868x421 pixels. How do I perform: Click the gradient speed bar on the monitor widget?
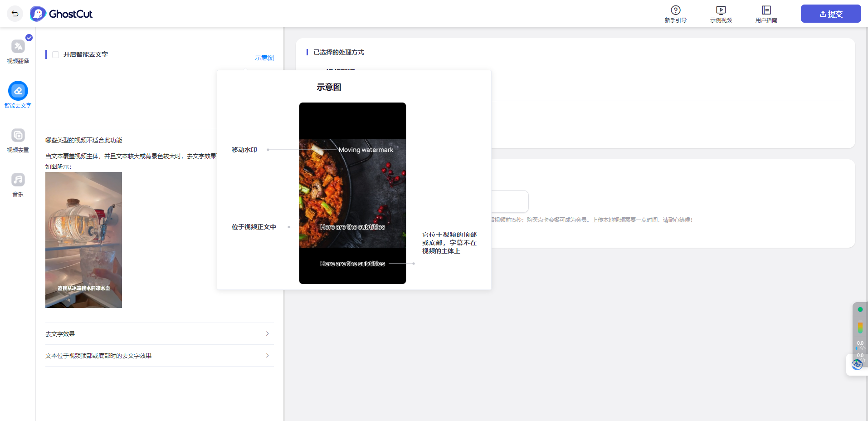860,327
